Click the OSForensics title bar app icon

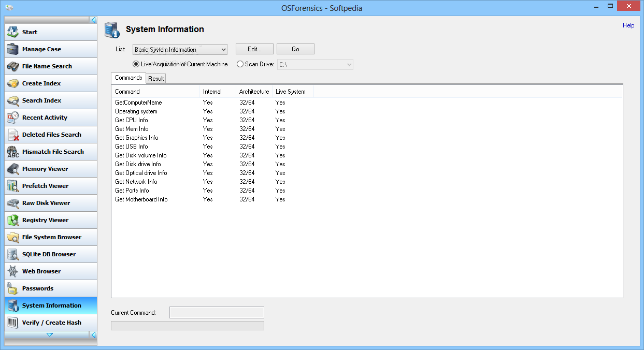coord(9,8)
